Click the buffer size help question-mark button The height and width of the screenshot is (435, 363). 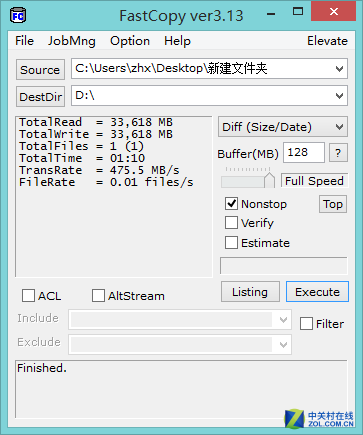(338, 153)
